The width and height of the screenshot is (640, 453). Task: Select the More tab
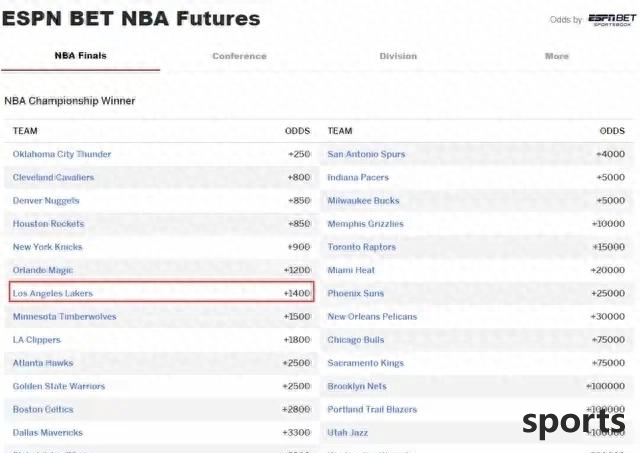(557, 56)
